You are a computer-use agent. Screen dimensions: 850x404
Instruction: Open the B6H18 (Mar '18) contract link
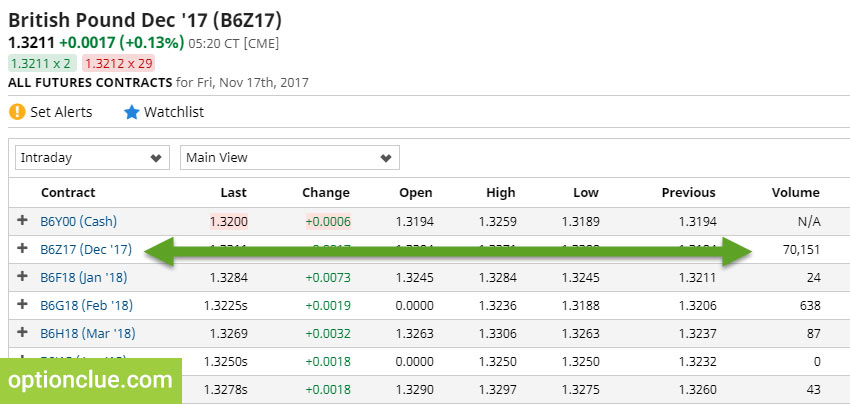(87, 333)
